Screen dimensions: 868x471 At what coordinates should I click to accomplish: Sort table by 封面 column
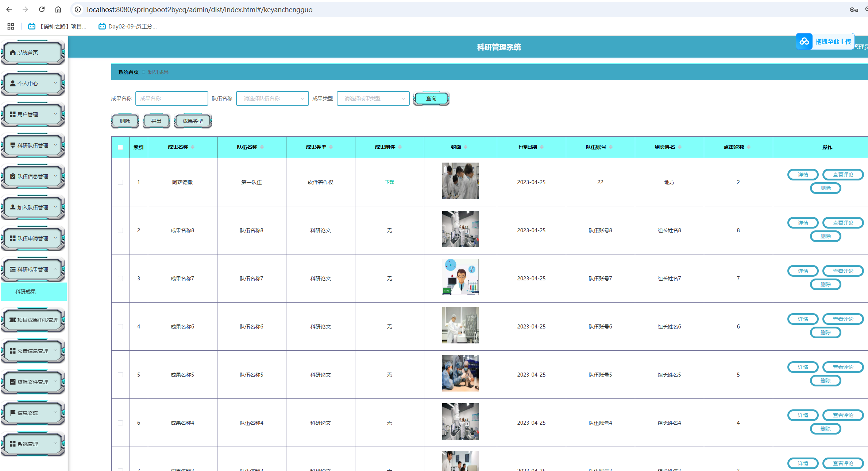click(466, 147)
